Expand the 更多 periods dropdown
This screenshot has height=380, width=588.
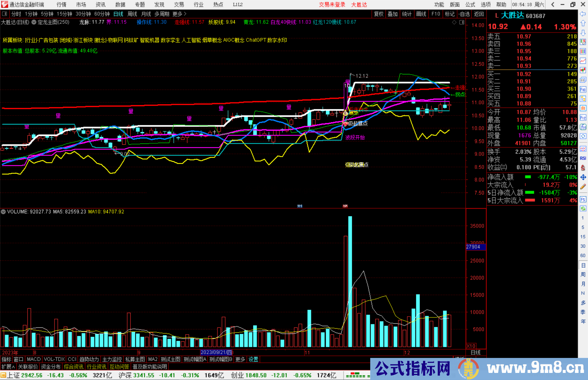pyautogui.click(x=179, y=14)
